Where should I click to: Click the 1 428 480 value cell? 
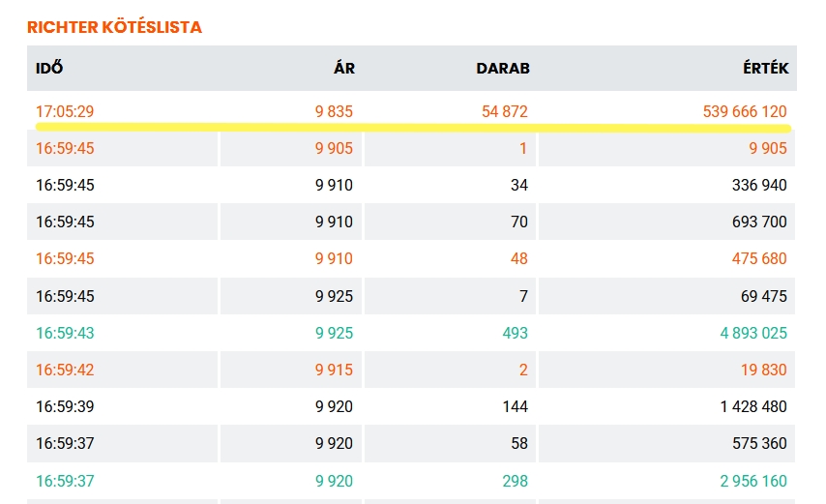(753, 406)
